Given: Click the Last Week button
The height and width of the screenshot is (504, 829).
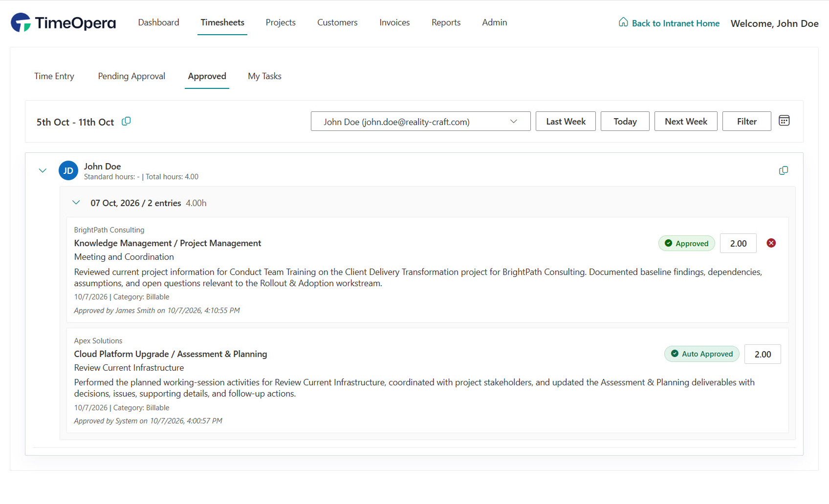Looking at the screenshot, I should [566, 121].
